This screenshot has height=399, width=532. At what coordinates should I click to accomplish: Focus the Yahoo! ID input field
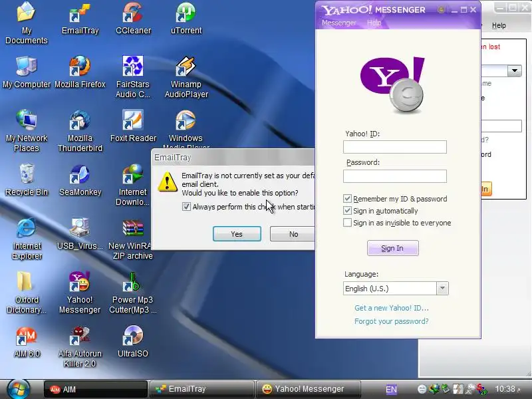click(394, 147)
